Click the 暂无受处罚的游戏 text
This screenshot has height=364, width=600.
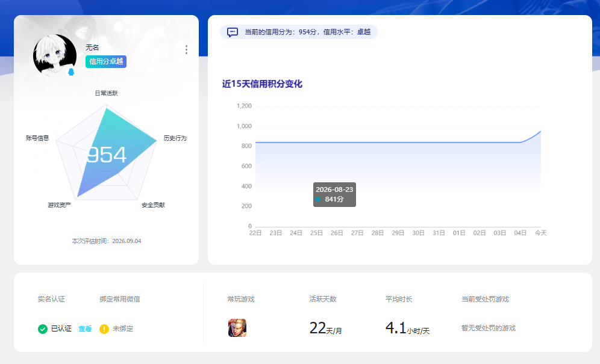(489, 328)
